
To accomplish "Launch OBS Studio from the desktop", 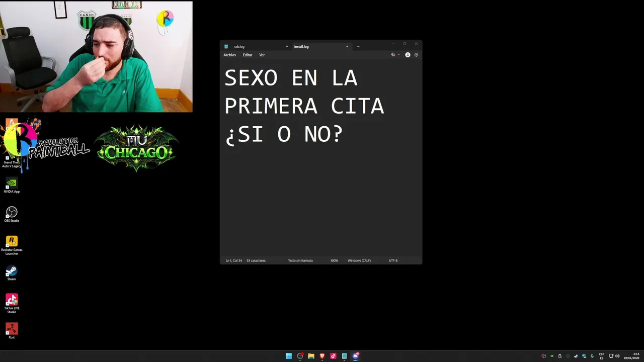I will click(12, 214).
